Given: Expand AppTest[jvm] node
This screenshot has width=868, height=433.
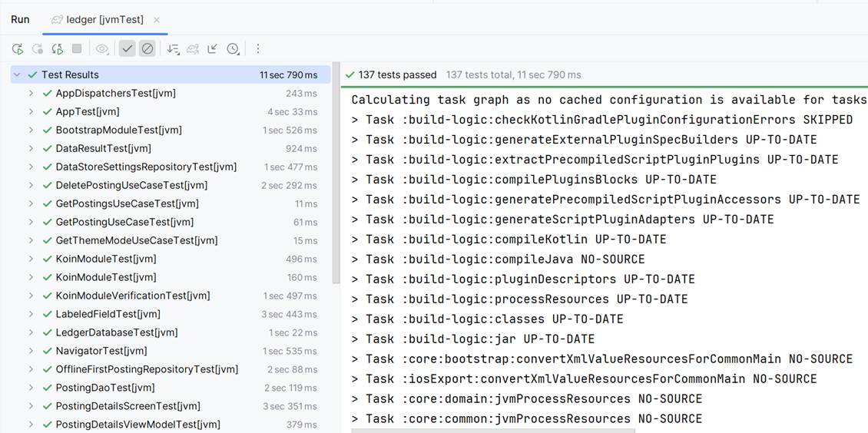Looking at the screenshot, I should [x=31, y=112].
